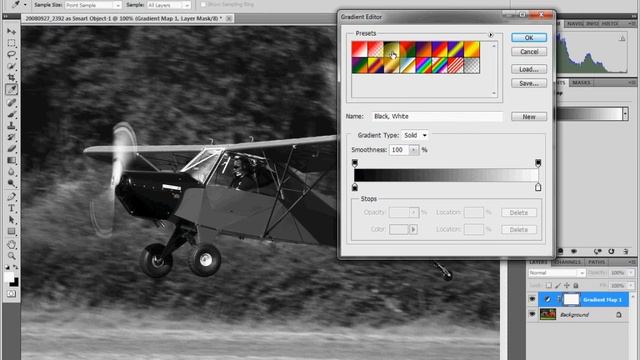Select the Rectangular Marquee tool
Viewport: 640px width, 360px height.
coord(11,43)
